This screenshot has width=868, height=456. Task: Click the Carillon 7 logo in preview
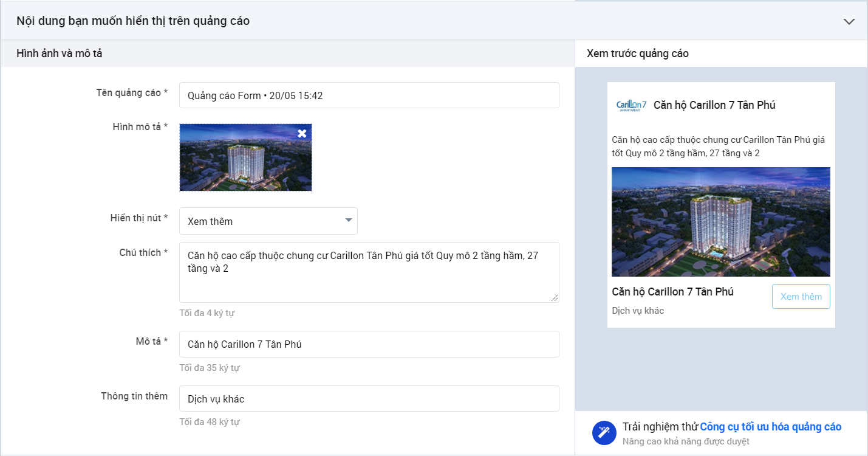tap(631, 106)
